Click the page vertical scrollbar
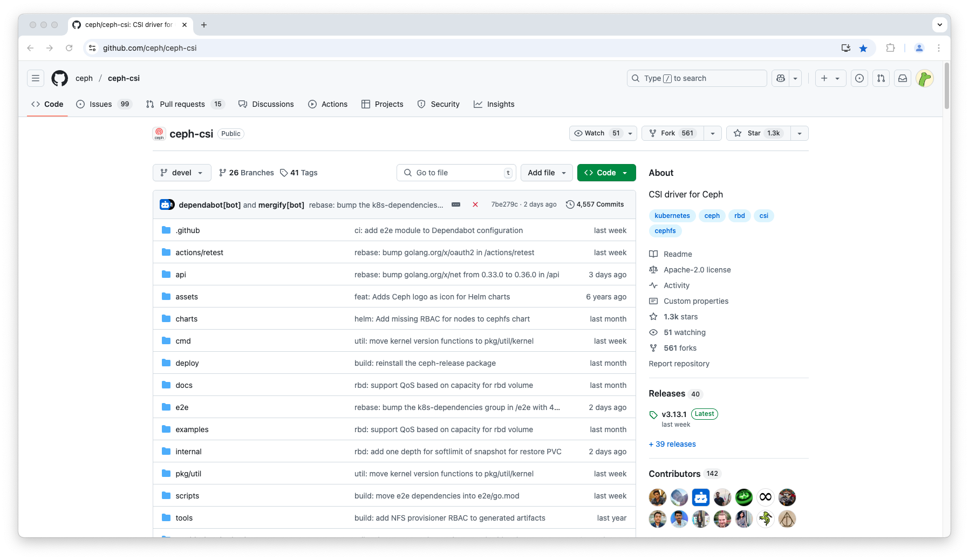Image resolution: width=969 pixels, height=560 pixels. click(x=947, y=86)
